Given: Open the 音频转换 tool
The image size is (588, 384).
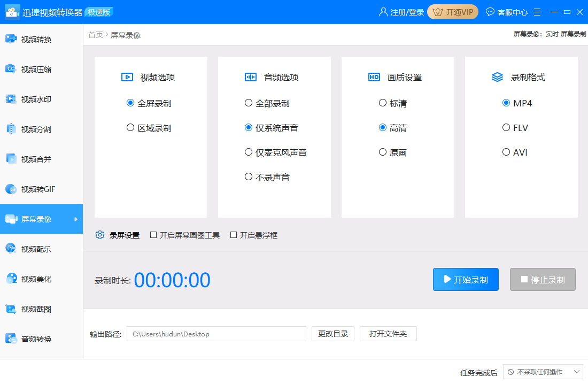Looking at the screenshot, I should 33,339.
